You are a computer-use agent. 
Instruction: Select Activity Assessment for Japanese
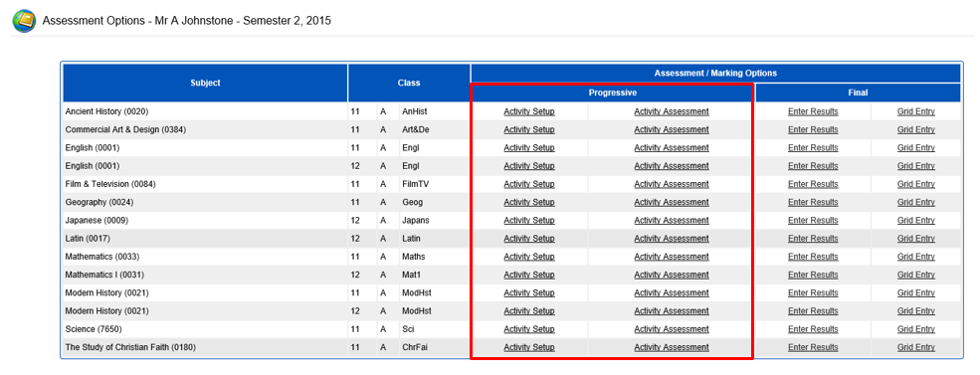coord(672,221)
